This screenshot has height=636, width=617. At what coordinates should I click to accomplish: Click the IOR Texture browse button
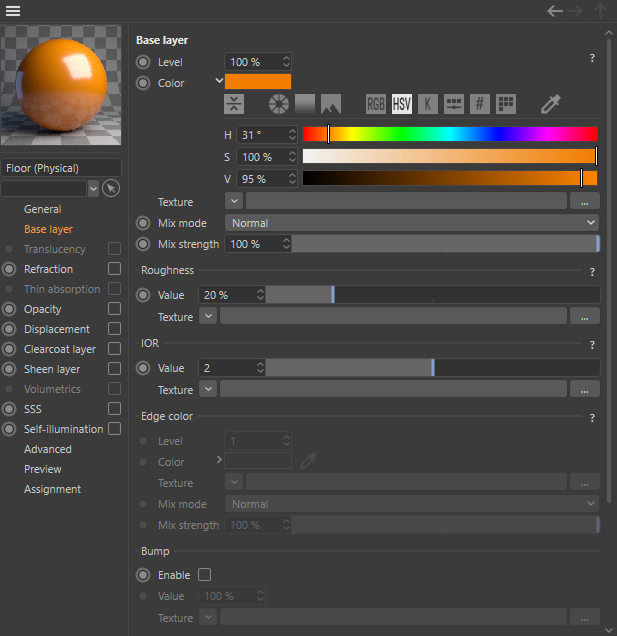click(x=584, y=390)
